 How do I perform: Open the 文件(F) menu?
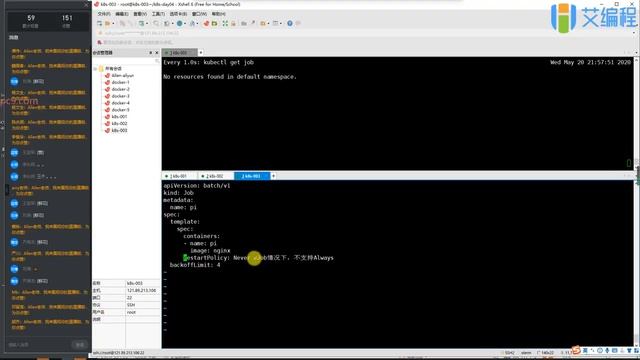click(104, 14)
